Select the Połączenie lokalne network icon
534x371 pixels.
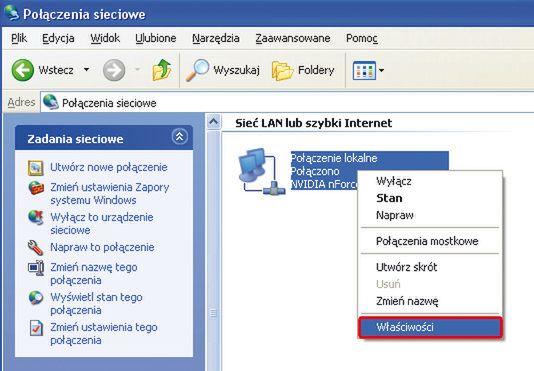(x=261, y=171)
